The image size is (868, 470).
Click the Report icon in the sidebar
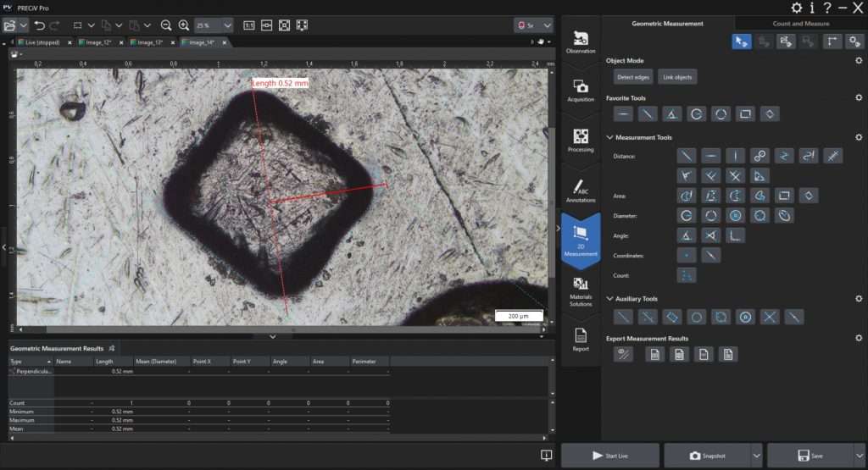click(x=581, y=339)
